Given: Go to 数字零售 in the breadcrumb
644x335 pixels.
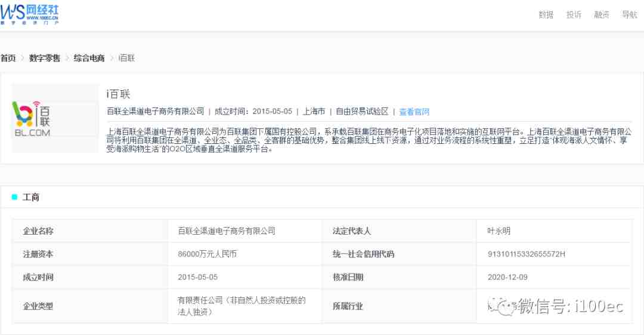Looking at the screenshot, I should (45, 58).
